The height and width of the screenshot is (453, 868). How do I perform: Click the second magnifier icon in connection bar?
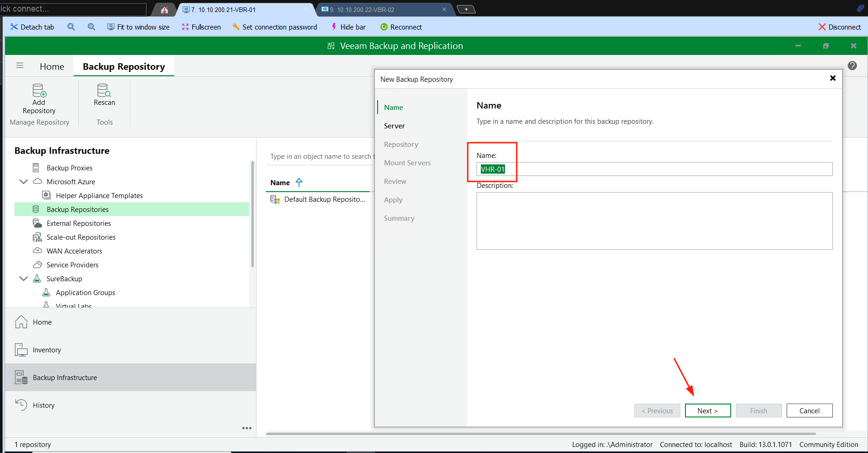pos(92,27)
